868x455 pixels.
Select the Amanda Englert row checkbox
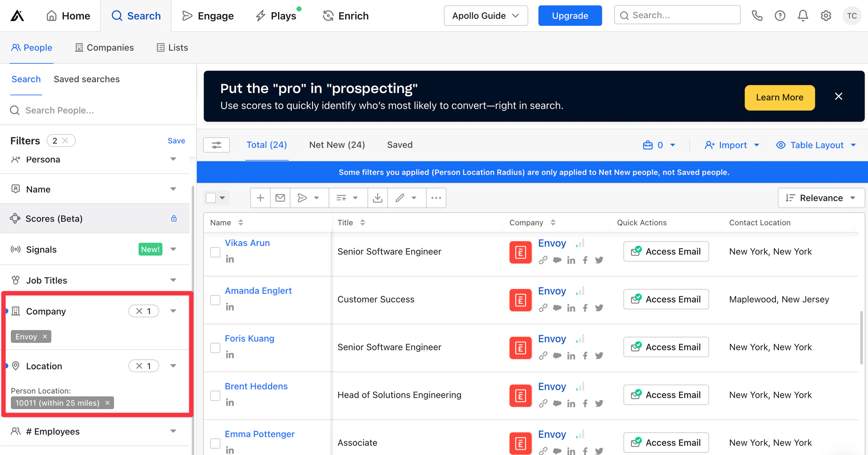click(215, 300)
